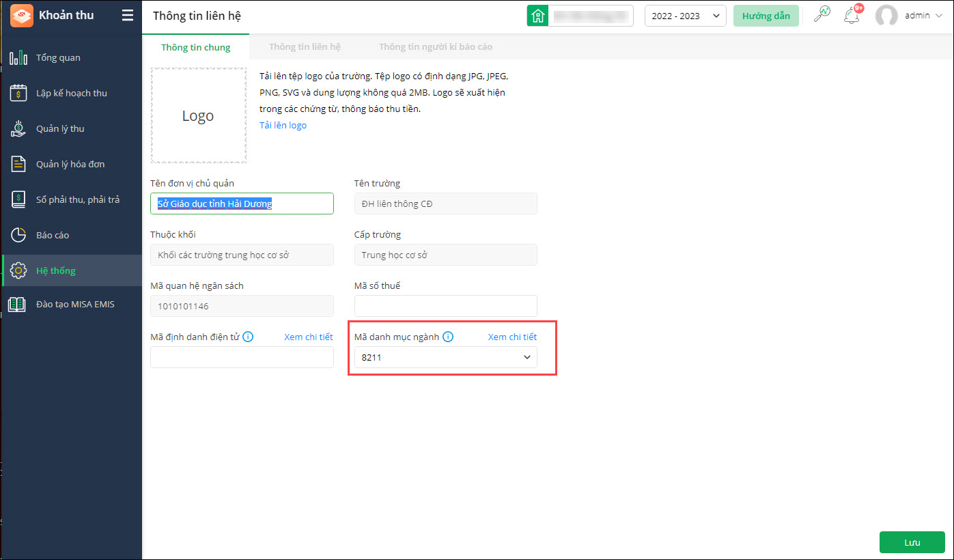954x560 pixels.
Task: Open the Tổng quan overview icon
Action: [18, 57]
